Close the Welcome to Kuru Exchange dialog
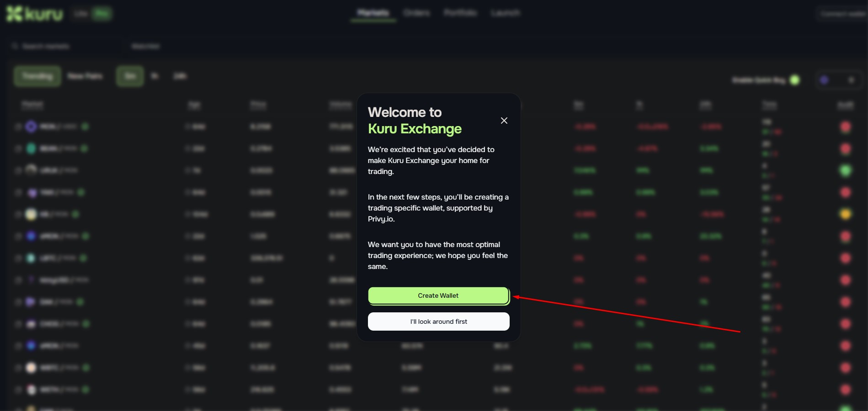868x411 pixels. [504, 121]
